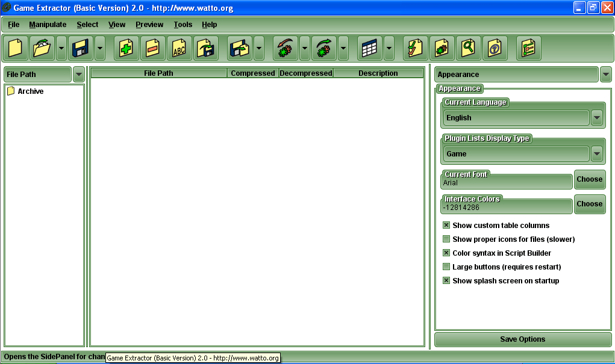This screenshot has width=615, height=364.
Task: Click the Compressed column header
Action: click(x=252, y=73)
